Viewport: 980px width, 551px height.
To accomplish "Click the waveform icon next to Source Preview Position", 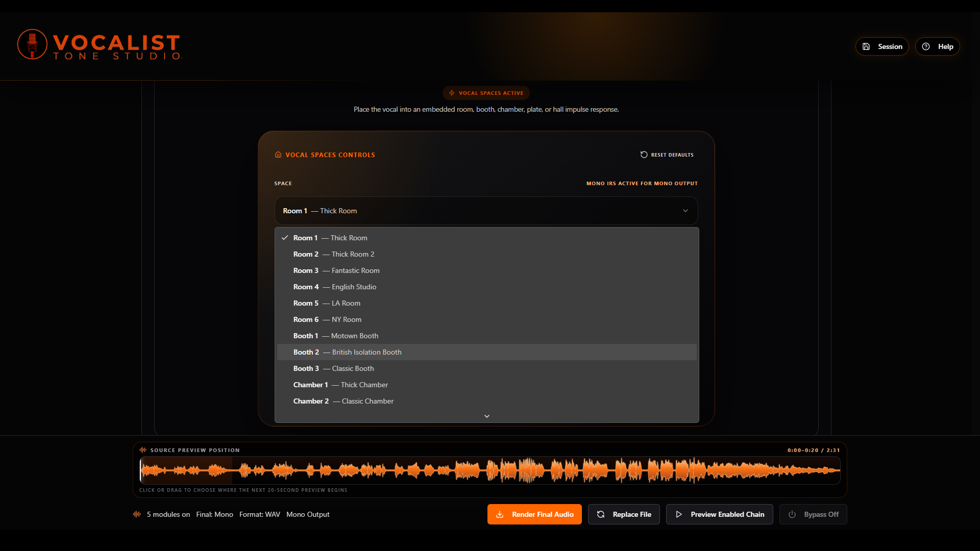I will (x=143, y=450).
